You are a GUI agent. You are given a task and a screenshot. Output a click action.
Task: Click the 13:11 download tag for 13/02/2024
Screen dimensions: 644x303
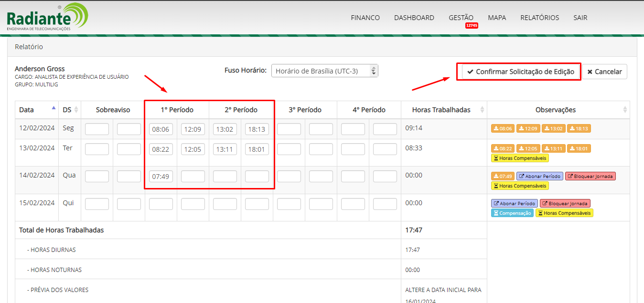554,149
